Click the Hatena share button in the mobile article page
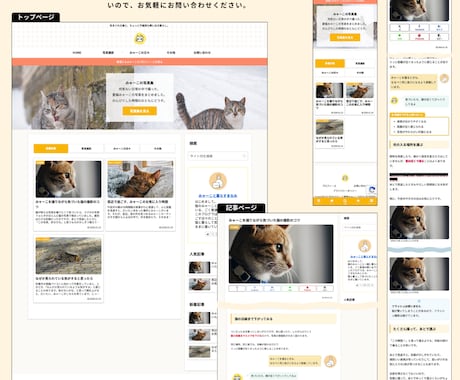 click(x=439, y=27)
